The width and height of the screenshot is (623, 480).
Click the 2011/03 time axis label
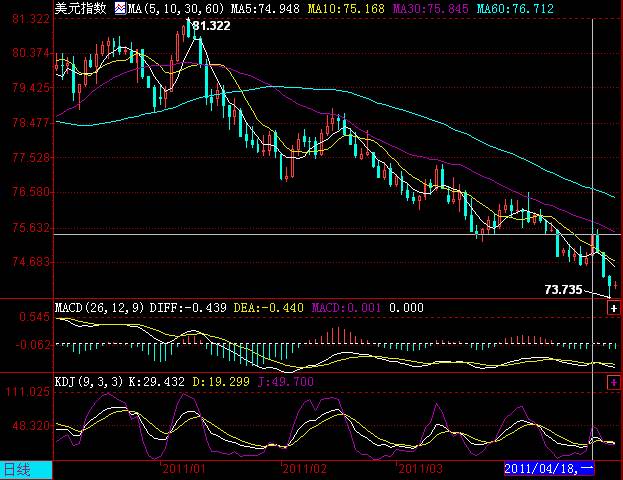420,469
